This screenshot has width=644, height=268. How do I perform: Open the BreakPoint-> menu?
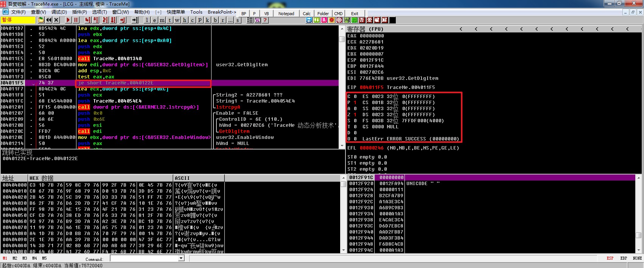[222, 12]
